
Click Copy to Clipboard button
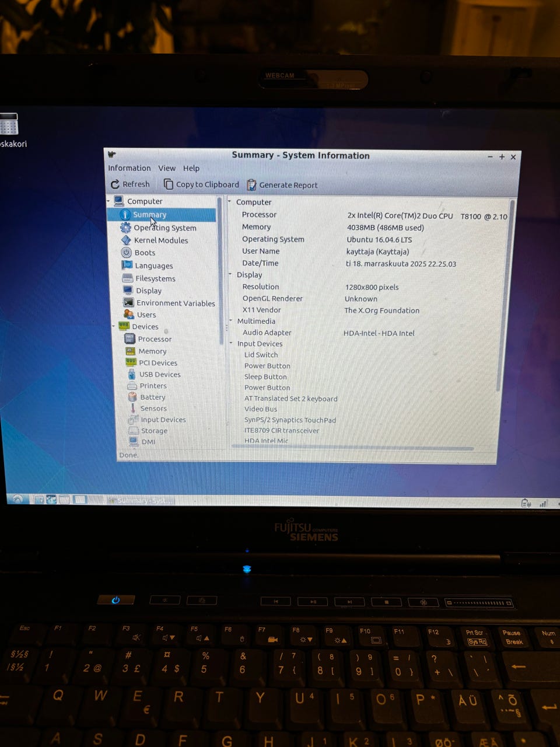coord(201,184)
